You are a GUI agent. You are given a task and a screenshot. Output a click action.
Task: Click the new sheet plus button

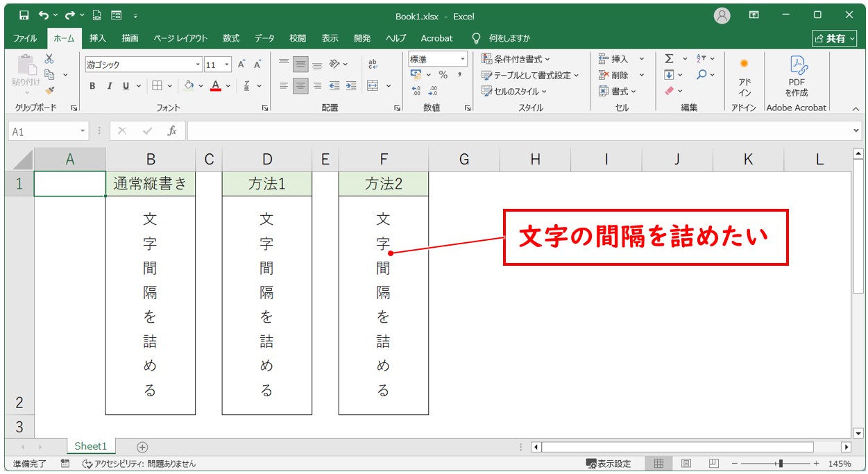(x=142, y=447)
